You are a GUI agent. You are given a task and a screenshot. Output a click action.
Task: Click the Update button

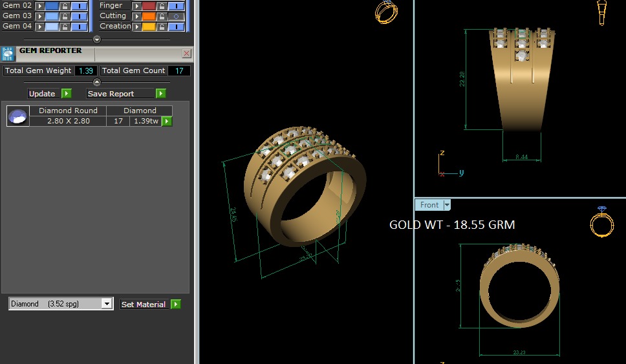click(x=43, y=93)
